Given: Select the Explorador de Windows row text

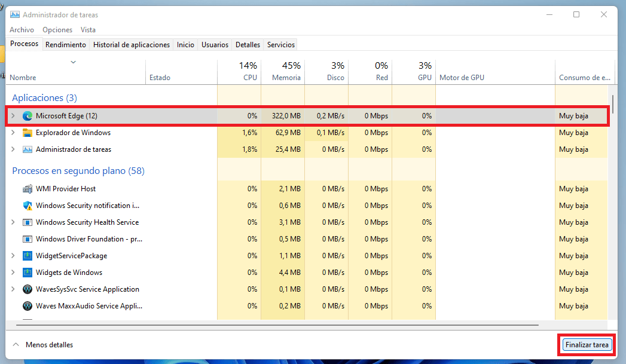Looking at the screenshot, I should click(x=73, y=133).
